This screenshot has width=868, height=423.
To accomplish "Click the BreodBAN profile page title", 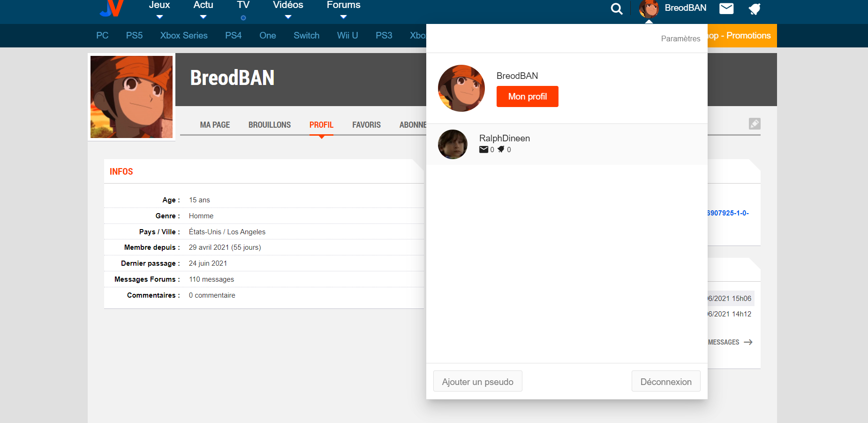I will pyautogui.click(x=232, y=78).
